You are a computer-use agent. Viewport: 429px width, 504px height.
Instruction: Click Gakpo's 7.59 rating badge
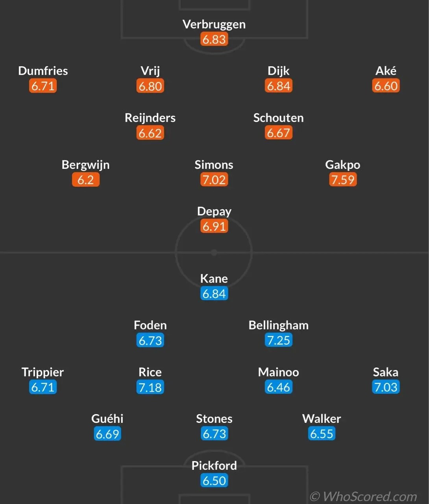click(x=343, y=180)
